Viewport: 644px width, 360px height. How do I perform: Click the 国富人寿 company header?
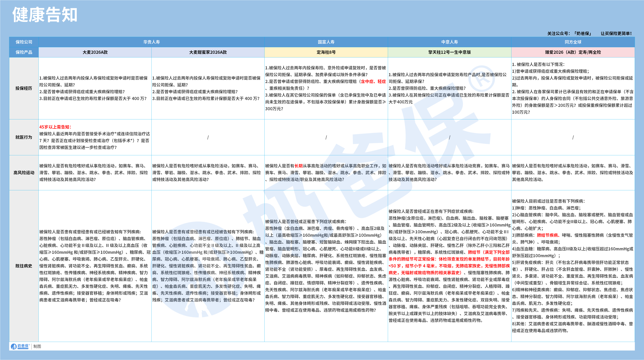pyautogui.click(x=326, y=42)
